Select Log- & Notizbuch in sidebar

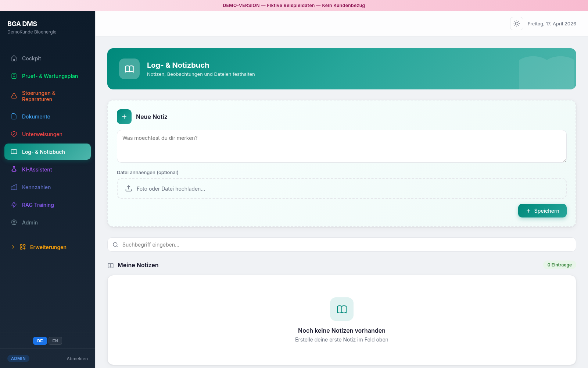click(47, 152)
